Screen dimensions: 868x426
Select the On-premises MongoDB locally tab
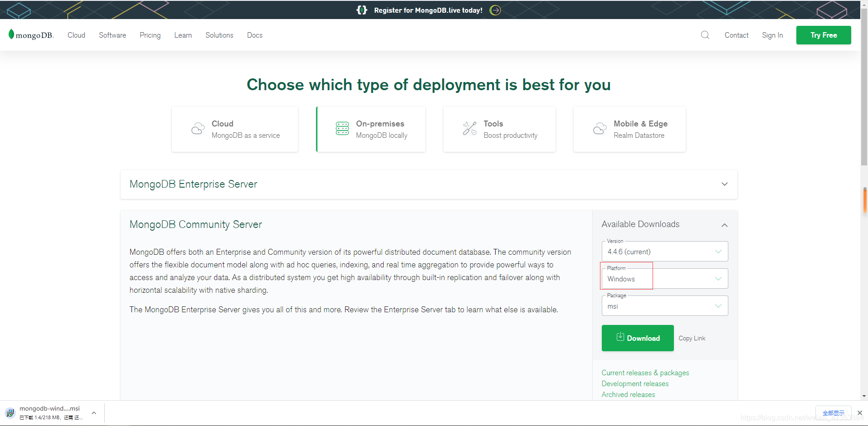[371, 129]
